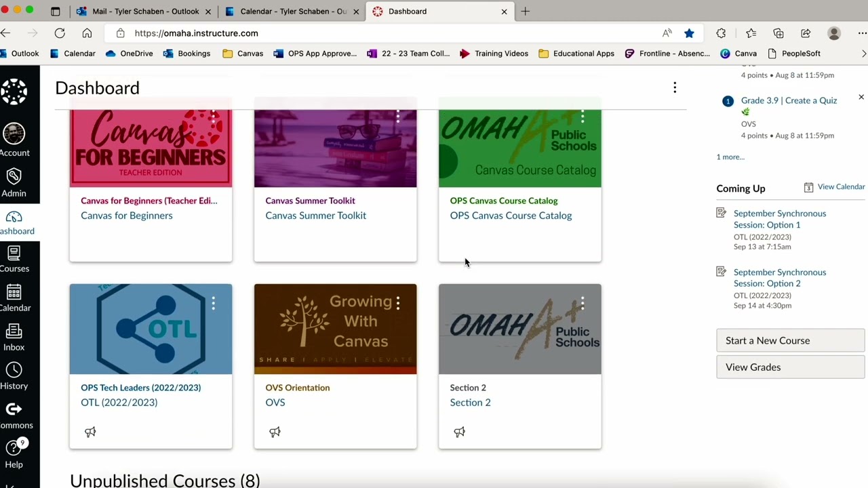Open the numbered badge beside Grade 3.9
Viewport: 868px width, 488px height.
728,101
